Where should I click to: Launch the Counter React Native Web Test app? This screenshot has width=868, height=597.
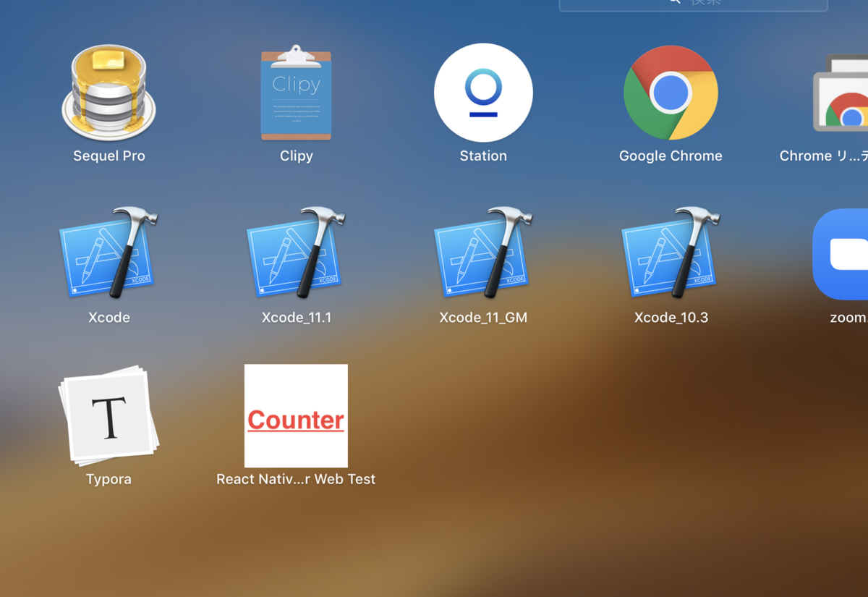(x=296, y=415)
